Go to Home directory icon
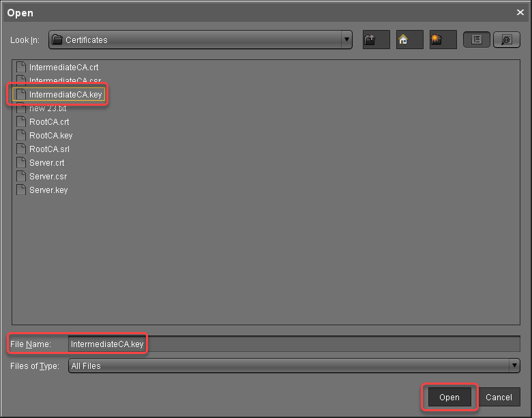Viewport: 532px width, 418px height. tap(409, 40)
